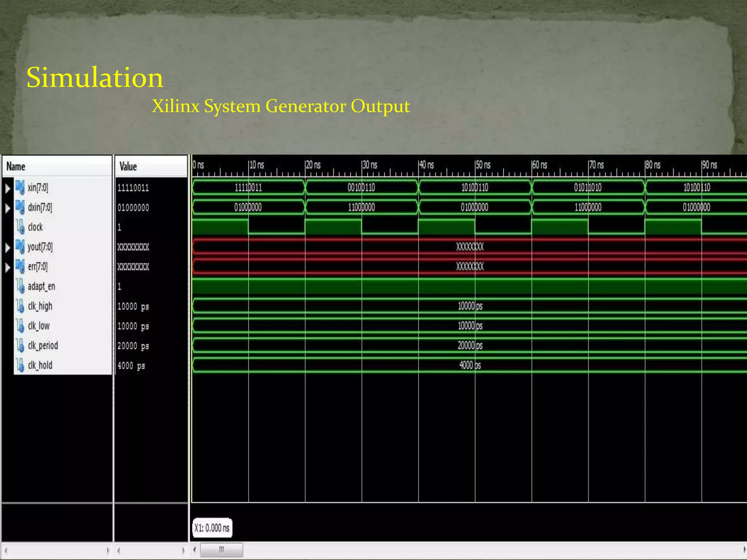Click Value panel scrollbar left arrow
The image size is (747, 560).
[118, 551]
